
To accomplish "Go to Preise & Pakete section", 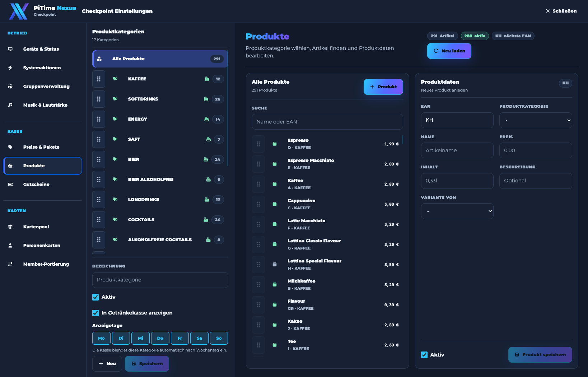I will pyautogui.click(x=43, y=147).
